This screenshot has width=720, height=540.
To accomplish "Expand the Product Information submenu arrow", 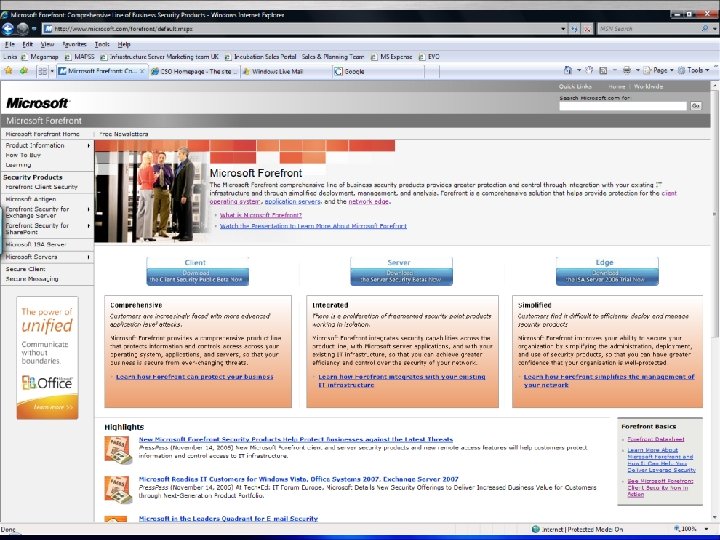I will pos(89,145).
